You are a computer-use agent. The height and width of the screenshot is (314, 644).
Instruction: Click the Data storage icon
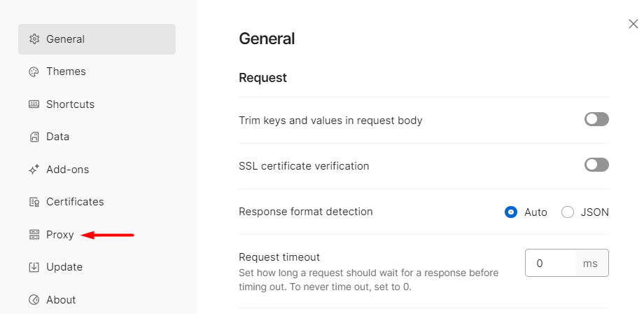pyautogui.click(x=34, y=137)
